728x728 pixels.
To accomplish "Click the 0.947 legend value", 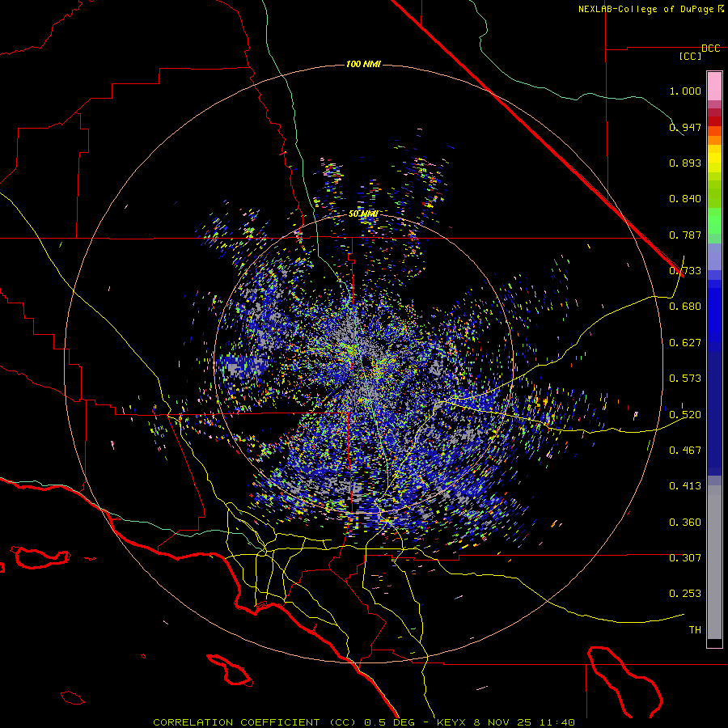I will click(x=685, y=127).
